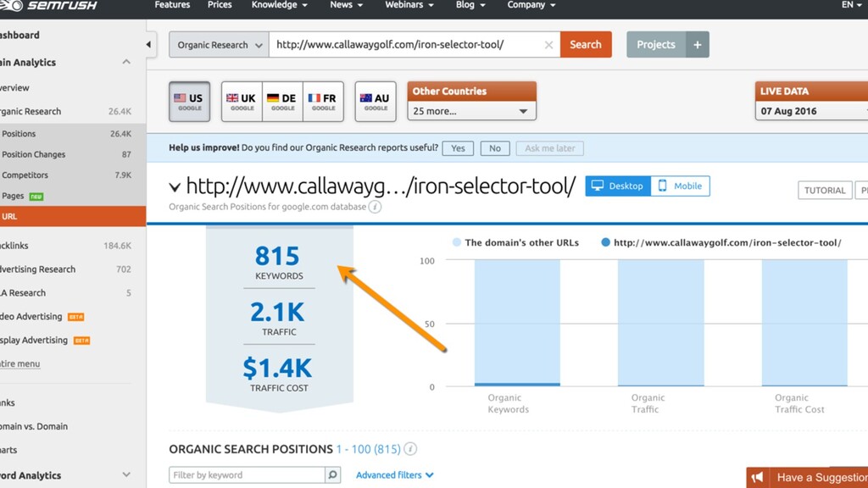Collapse the URL title chevron
The height and width of the screenshot is (488, 868).
click(175, 187)
